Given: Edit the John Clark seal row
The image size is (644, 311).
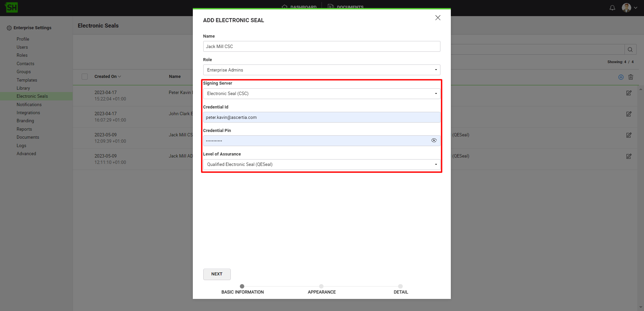Looking at the screenshot, I should (629, 114).
